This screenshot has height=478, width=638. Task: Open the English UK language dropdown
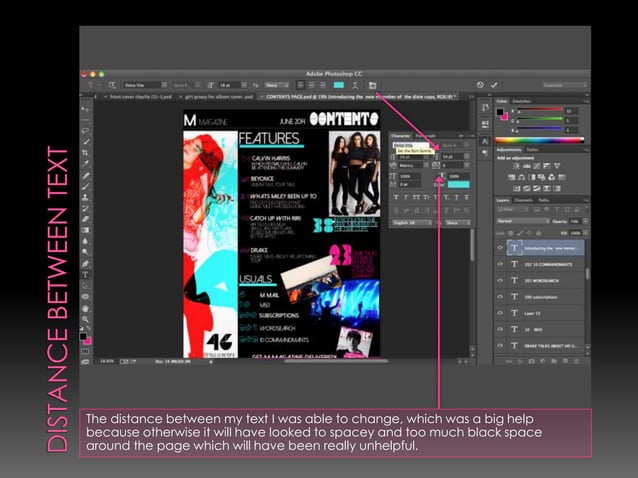pos(412,223)
